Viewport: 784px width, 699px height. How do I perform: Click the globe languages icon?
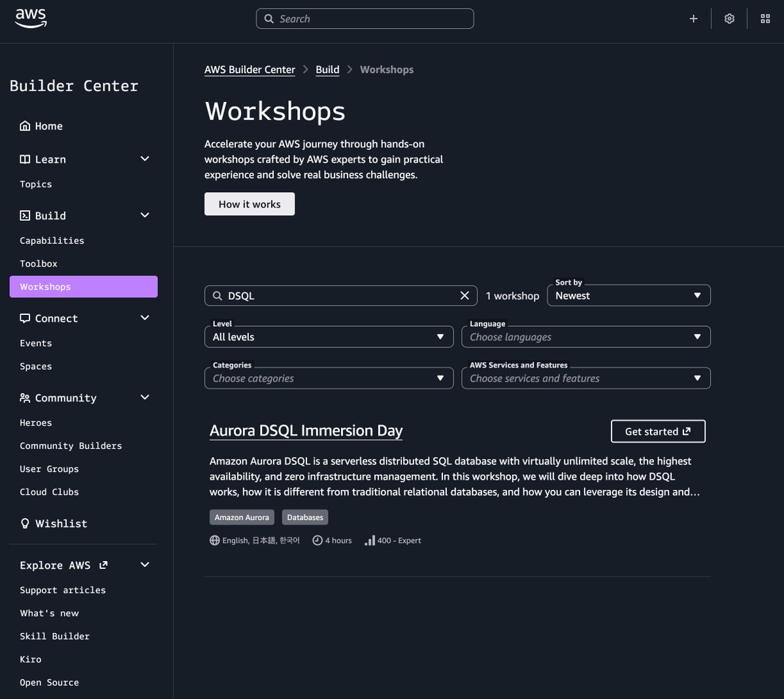(214, 540)
